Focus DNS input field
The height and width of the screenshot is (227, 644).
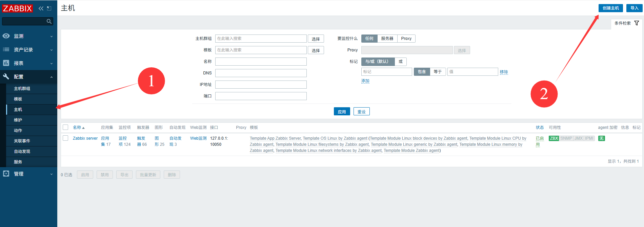pos(261,73)
